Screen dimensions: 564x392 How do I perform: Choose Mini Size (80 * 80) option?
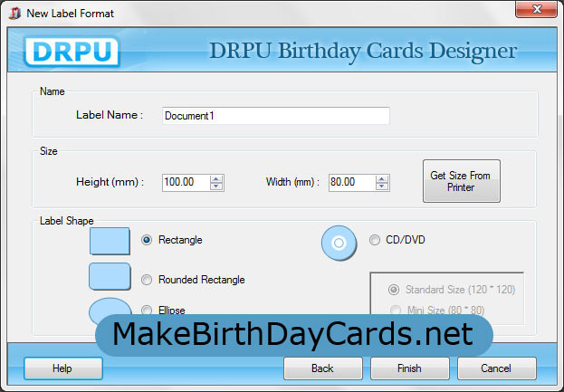pyautogui.click(x=396, y=310)
